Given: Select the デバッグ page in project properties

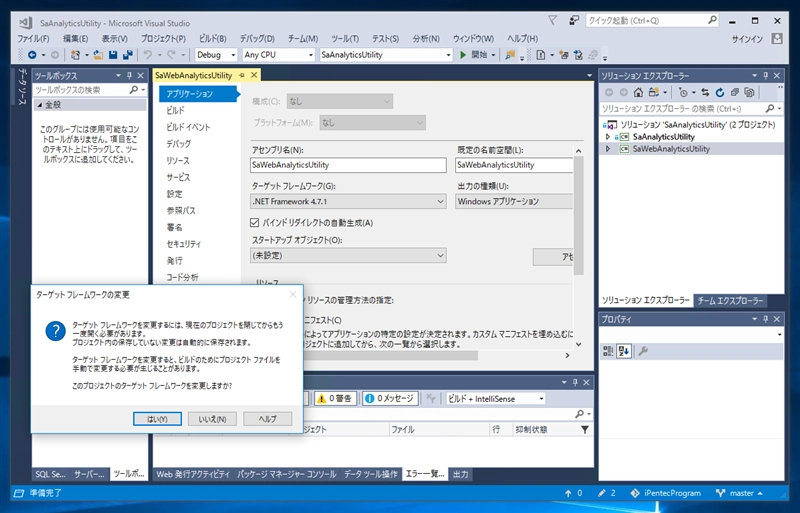Looking at the screenshot, I should [179, 144].
